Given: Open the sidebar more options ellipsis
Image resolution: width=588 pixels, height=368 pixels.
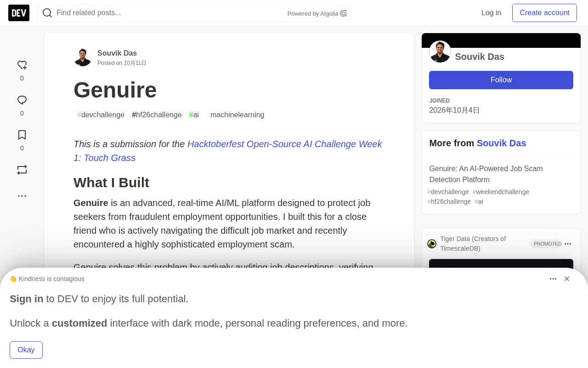Looking at the screenshot, I should click(x=22, y=196).
